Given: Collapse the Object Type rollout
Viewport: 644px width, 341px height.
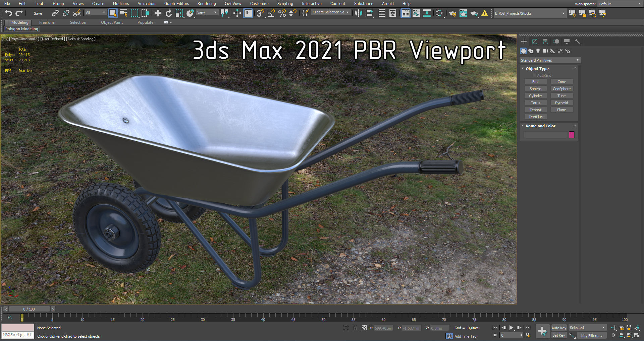Looking at the screenshot, I should coord(537,69).
